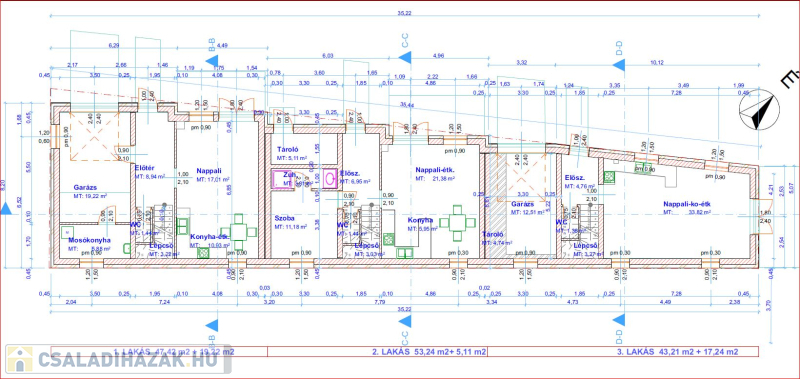
Task: Click the blue triangle on the left edge
Action: point(6,208)
